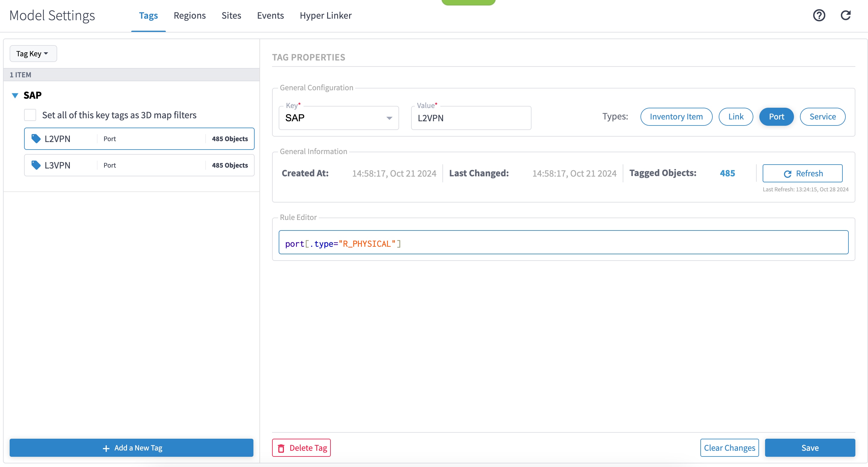The width and height of the screenshot is (868, 467).
Task: Enable Set all key tags as 3D map filters
Action: pos(30,115)
